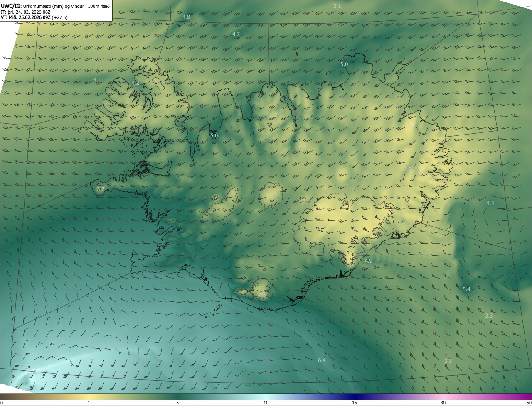The image size is (532, 406).
Task: Click the 4.2 value label
Action: (135, 83)
